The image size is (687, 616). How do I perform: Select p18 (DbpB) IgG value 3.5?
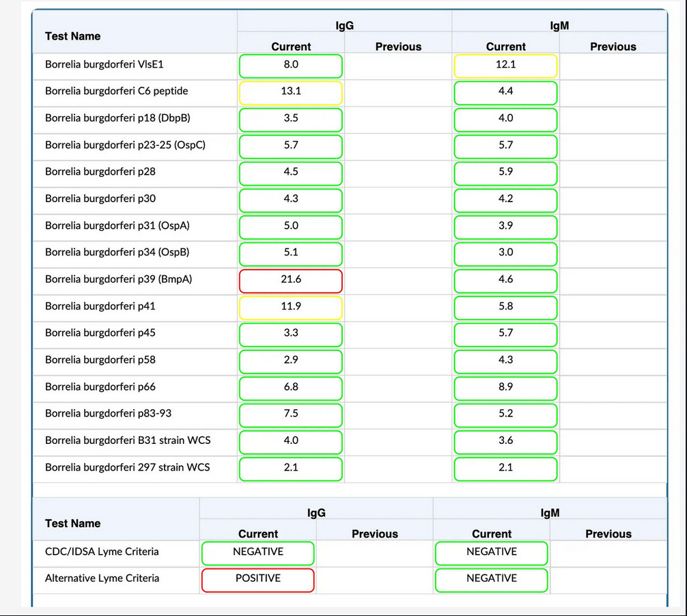tap(291, 120)
